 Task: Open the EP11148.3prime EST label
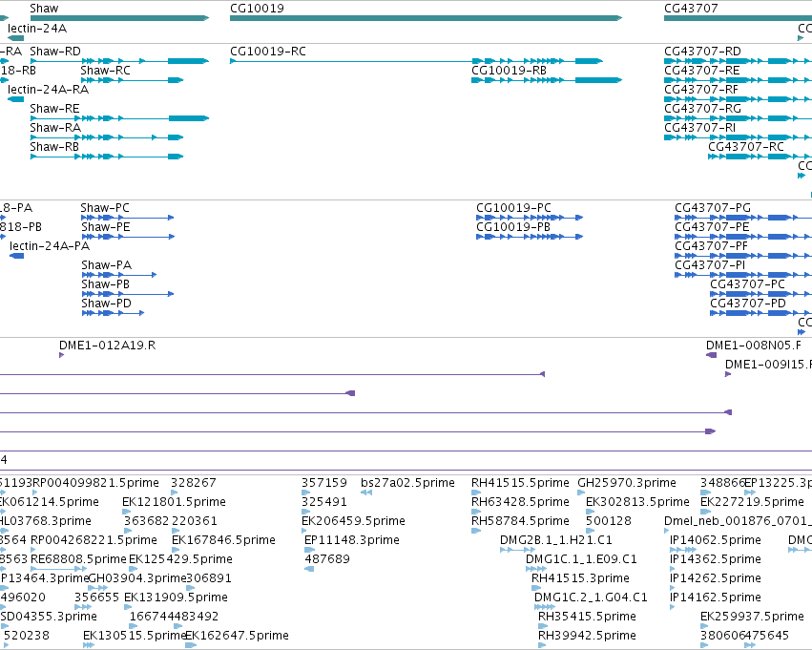[x=352, y=541]
